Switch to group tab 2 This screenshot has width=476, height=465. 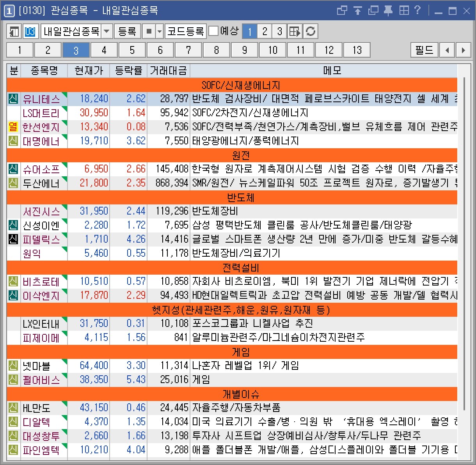48,50
